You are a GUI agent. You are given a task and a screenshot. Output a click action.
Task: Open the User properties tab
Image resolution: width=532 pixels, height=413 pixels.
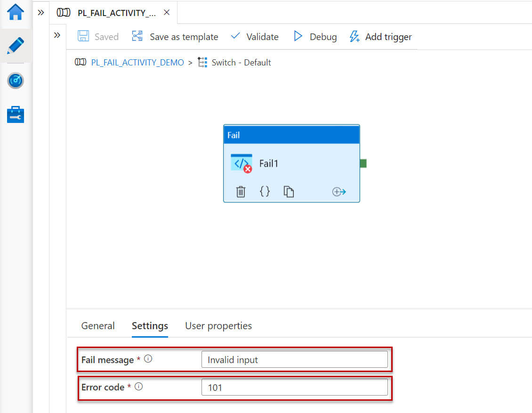pyautogui.click(x=218, y=326)
